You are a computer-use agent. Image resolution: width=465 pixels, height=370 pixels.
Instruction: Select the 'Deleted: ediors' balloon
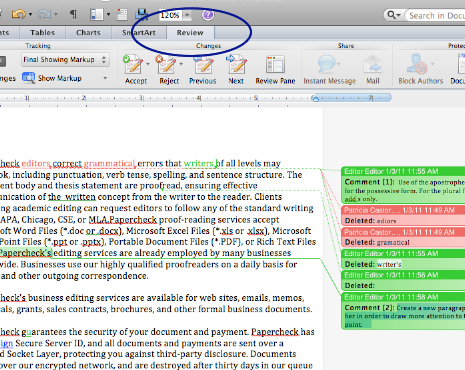403,215
